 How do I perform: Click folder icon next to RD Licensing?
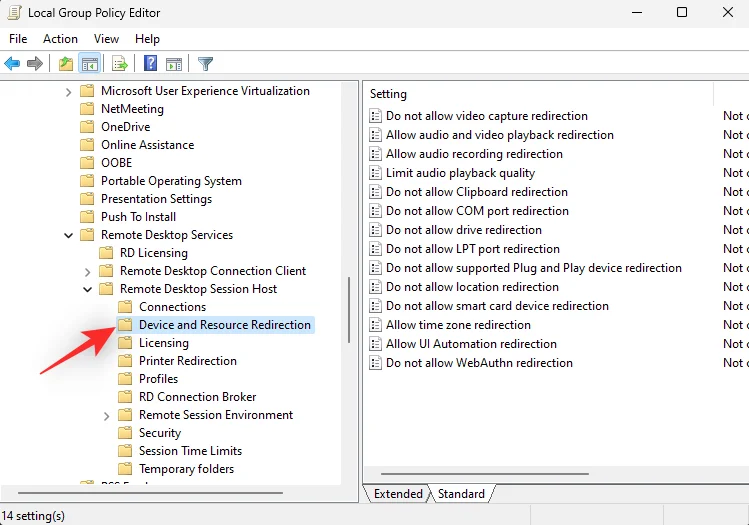(106, 253)
